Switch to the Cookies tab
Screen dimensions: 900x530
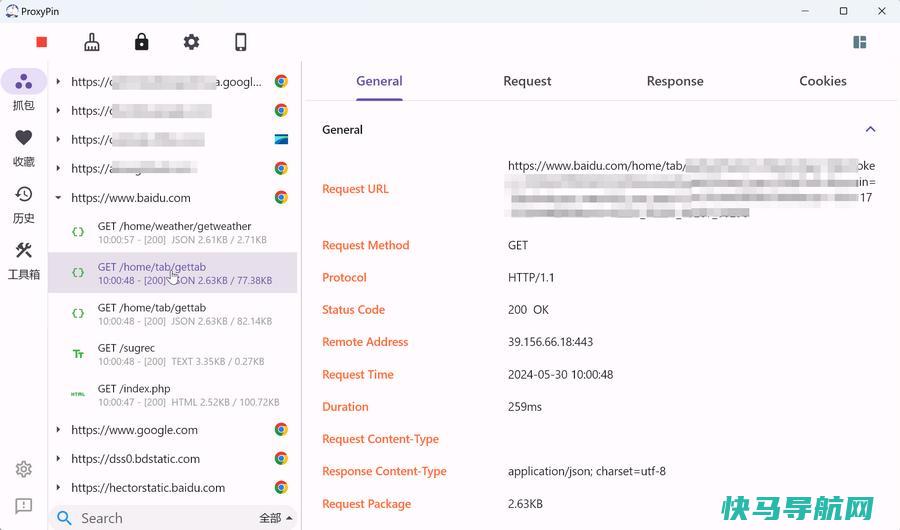[823, 81]
